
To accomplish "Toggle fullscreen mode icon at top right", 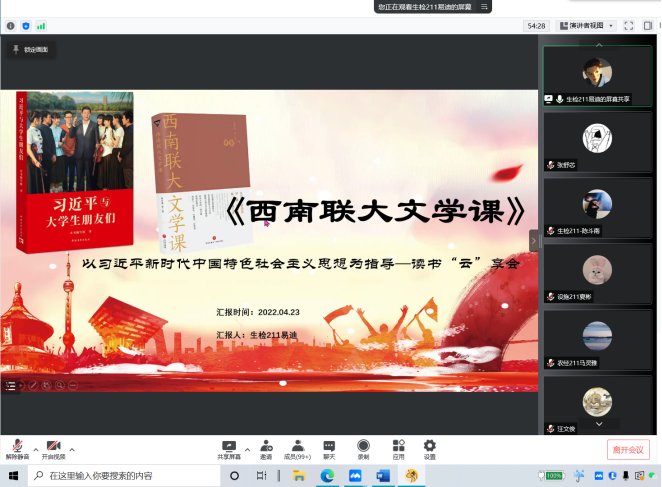I will coord(628,25).
